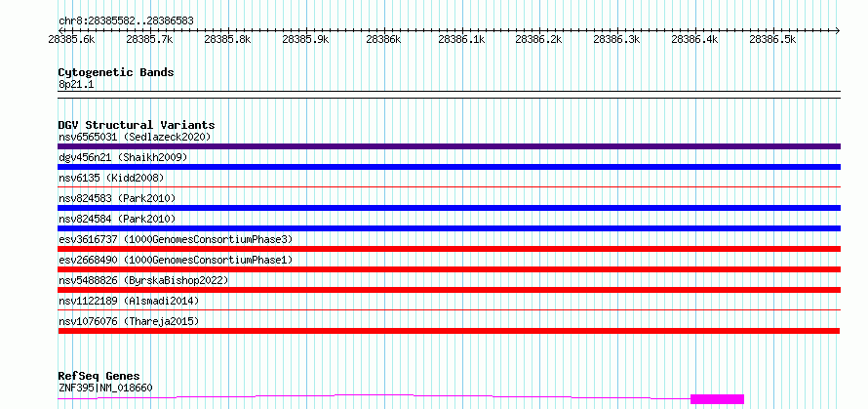Click the 28385.9k ruler tick label
868x409 pixels.
305,39
